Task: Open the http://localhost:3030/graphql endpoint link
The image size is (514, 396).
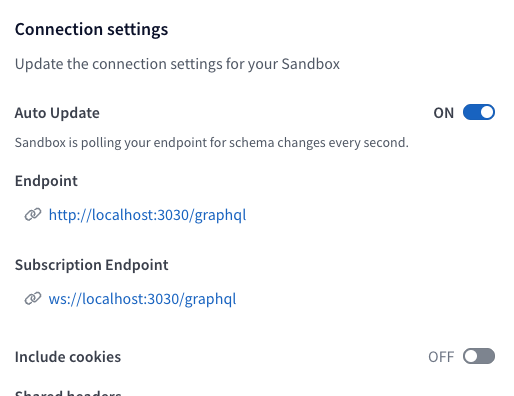Action: tap(147, 215)
